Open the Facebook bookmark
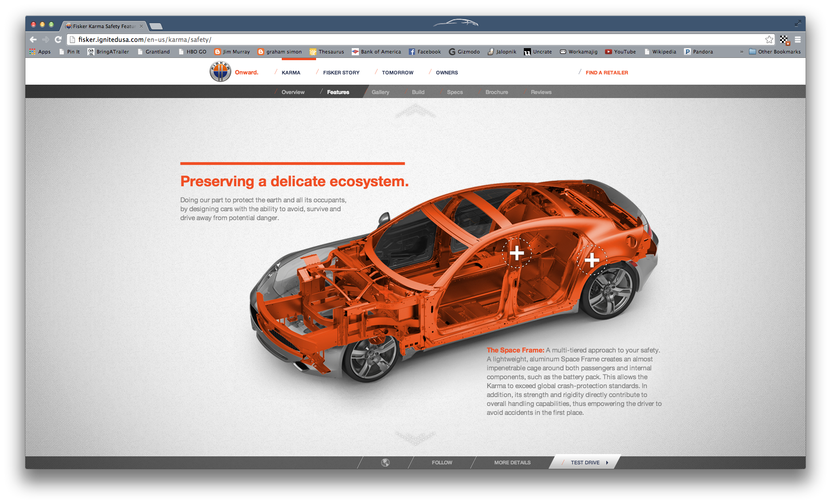Image resolution: width=831 pixels, height=504 pixels. tap(425, 52)
